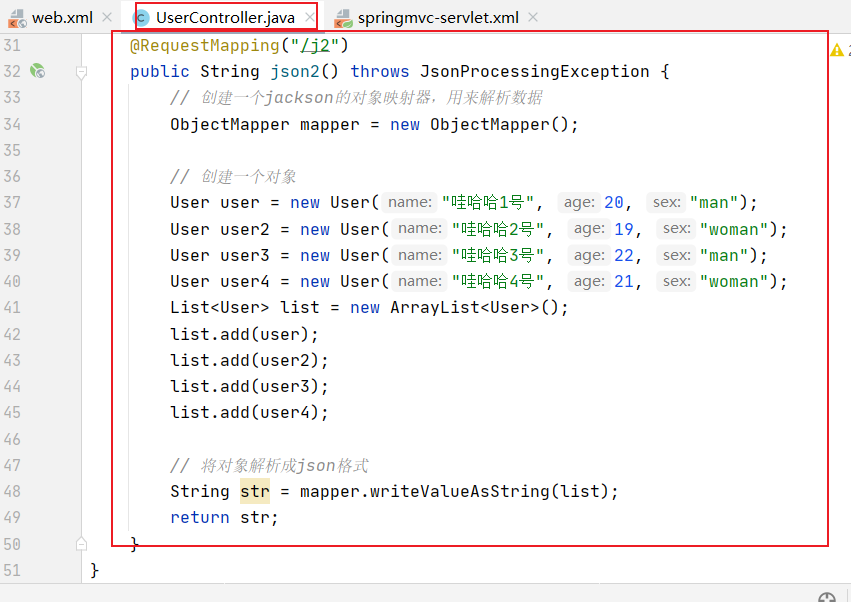Screen dimensions: 851x602
Task: Close the springmvc-servlet.xml tab
Action: coord(532,17)
